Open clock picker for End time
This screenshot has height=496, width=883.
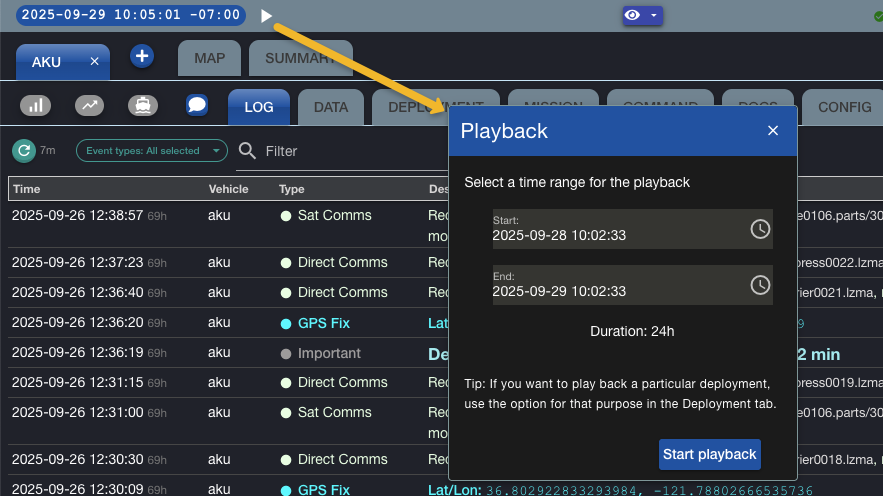point(760,285)
